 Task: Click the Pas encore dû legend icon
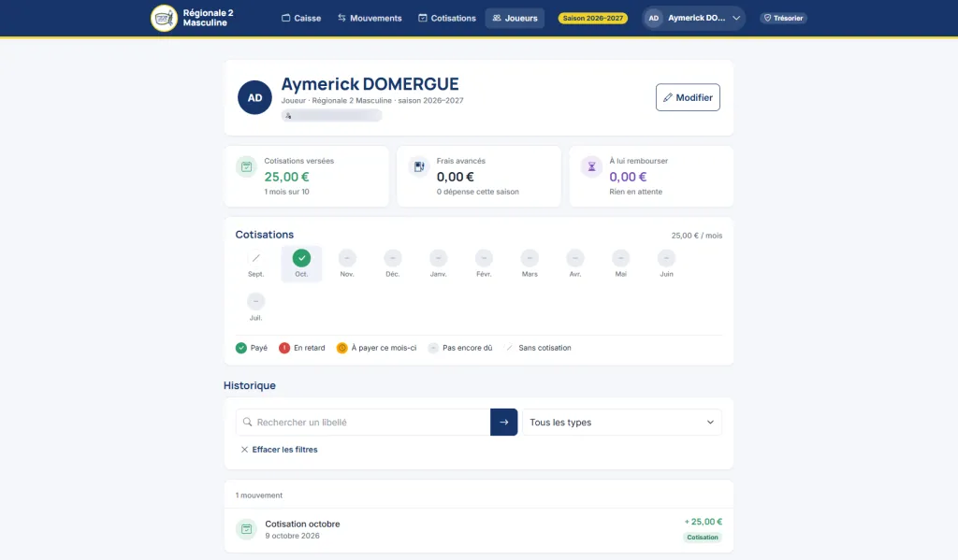[433, 348]
